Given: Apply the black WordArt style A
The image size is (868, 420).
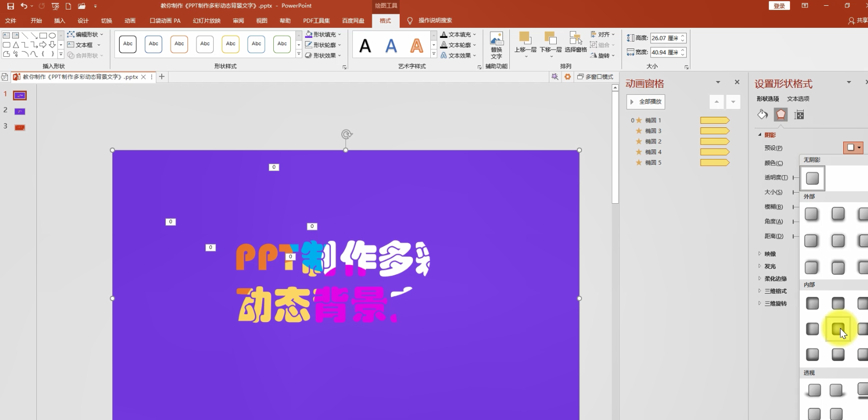Looking at the screenshot, I should [365, 46].
